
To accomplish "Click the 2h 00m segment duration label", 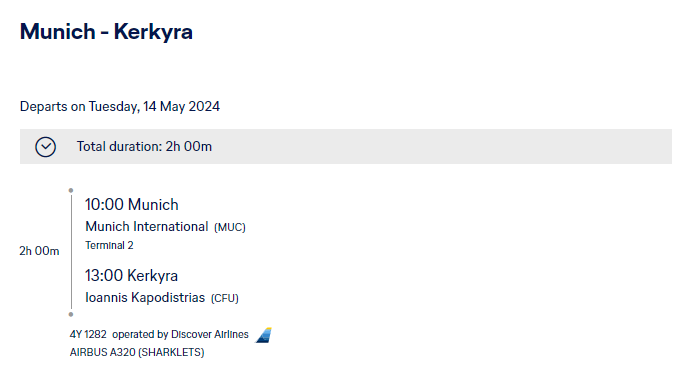I will tap(39, 251).
